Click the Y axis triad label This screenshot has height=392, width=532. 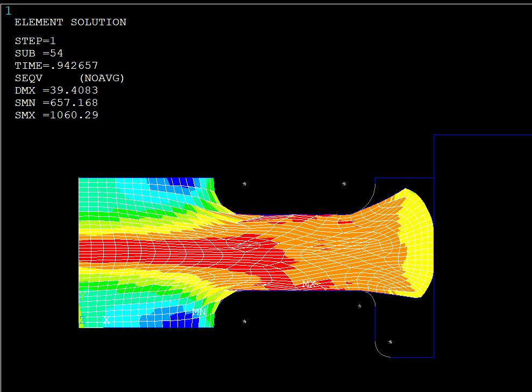pos(82,296)
